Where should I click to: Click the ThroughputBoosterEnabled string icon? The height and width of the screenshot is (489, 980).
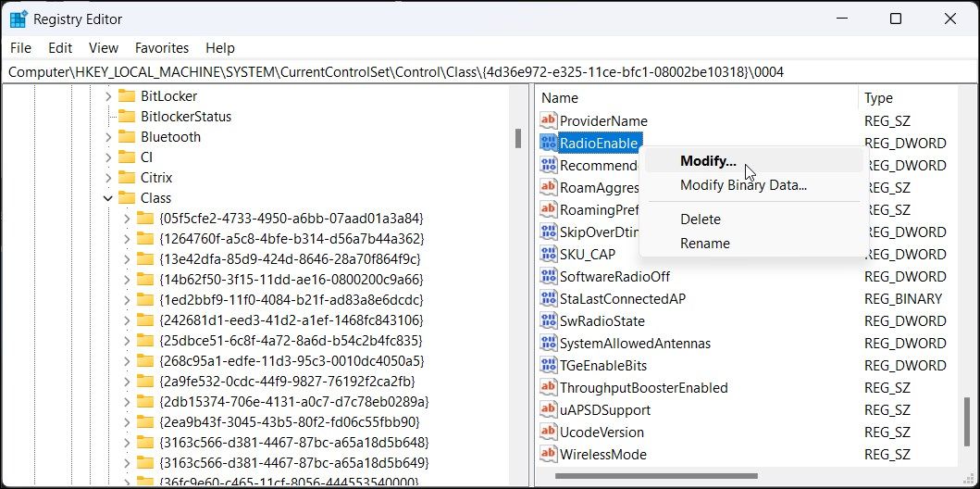click(x=548, y=387)
